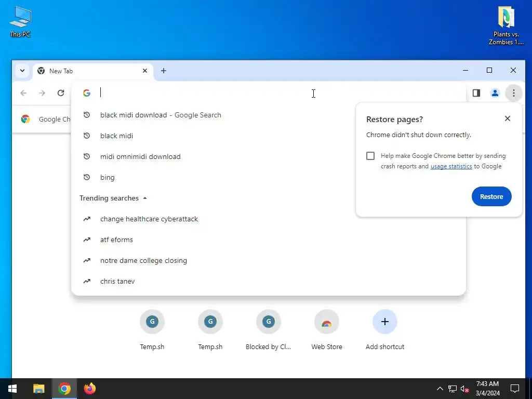
Task: Click the clock icon beside 'bing'
Action: [x=87, y=177]
